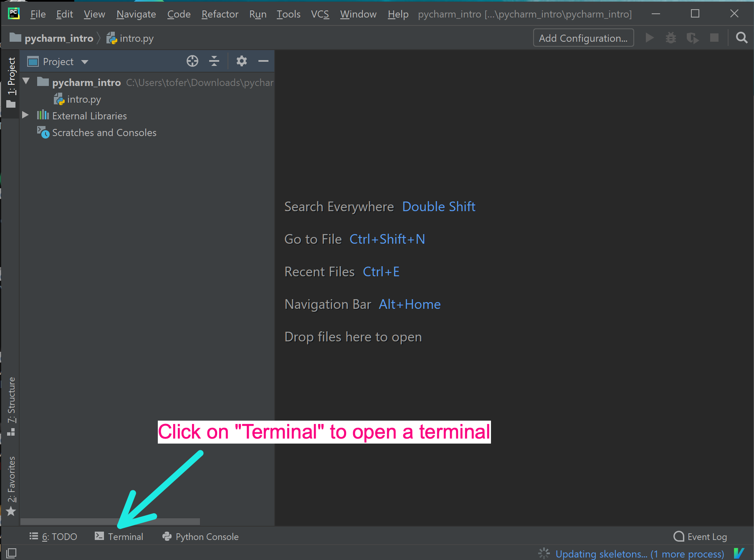Collapse the pycharm_intro folder tree node
This screenshot has height=560, width=754.
point(26,81)
